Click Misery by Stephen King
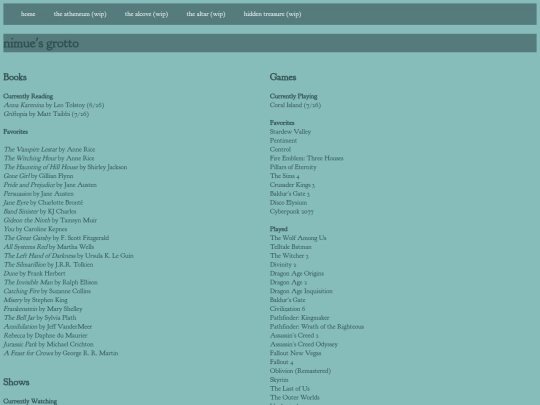 click(x=36, y=300)
